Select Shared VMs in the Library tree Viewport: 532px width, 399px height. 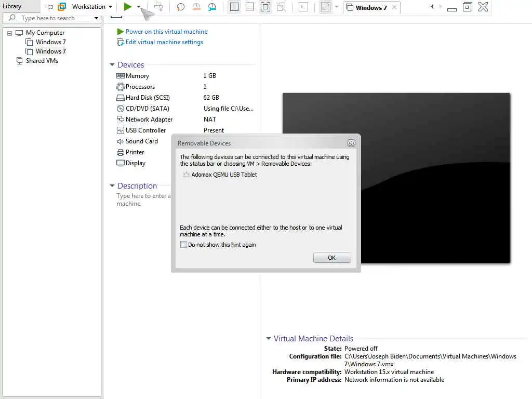[x=42, y=61]
